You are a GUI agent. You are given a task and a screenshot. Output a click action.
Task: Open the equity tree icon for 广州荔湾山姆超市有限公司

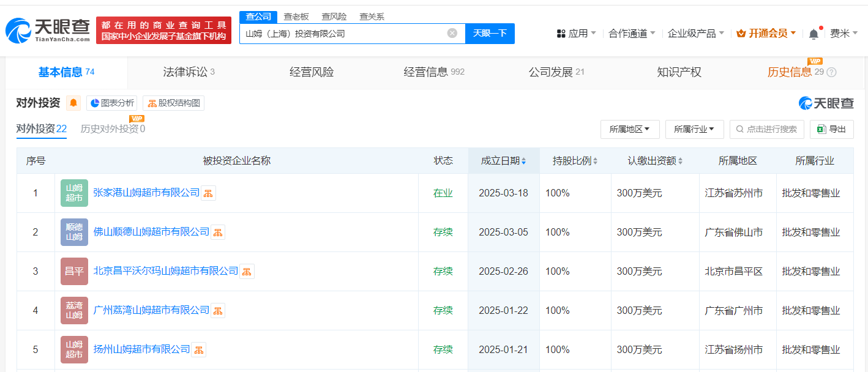pos(218,310)
